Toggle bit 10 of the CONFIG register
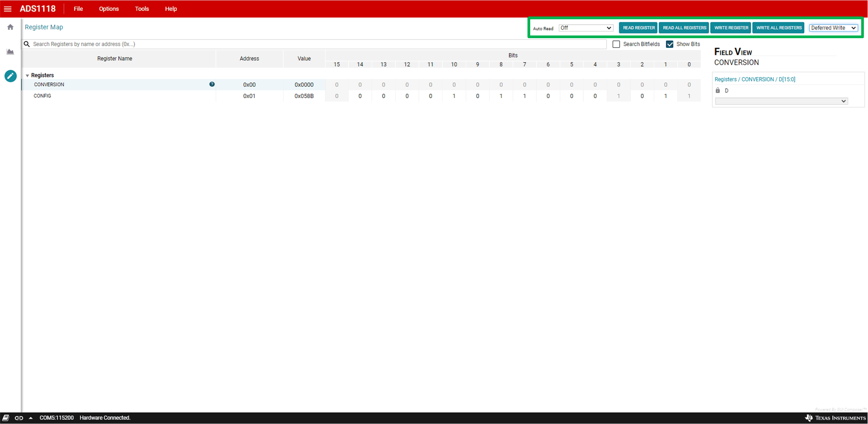The image size is (868, 424). pos(454,96)
